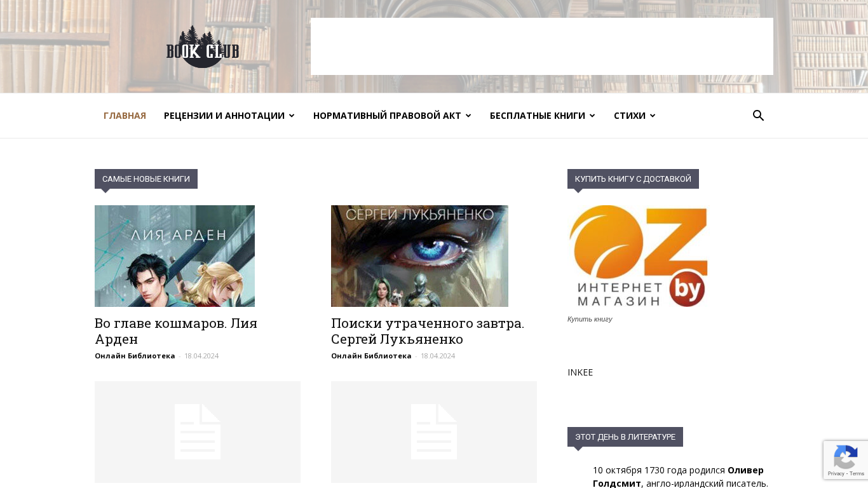Go to the ГЛАВНАЯ menu item
This screenshot has height=488, width=868.
tap(125, 116)
